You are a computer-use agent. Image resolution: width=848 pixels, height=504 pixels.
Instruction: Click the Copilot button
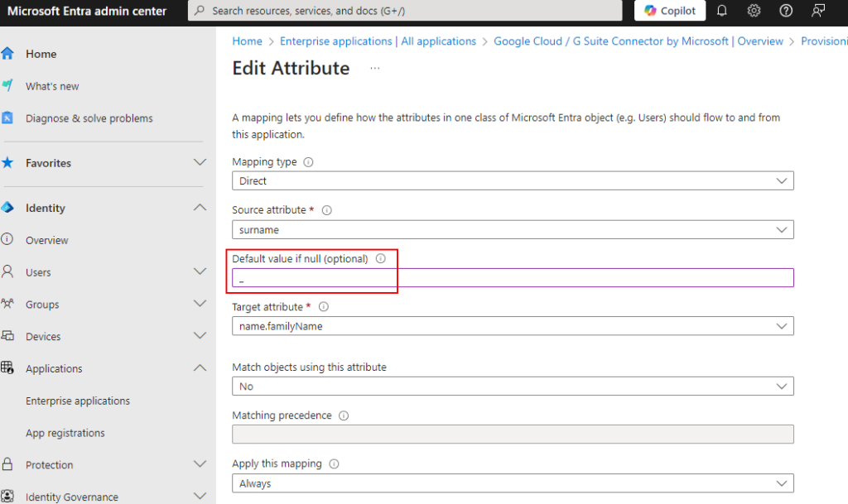click(x=670, y=11)
